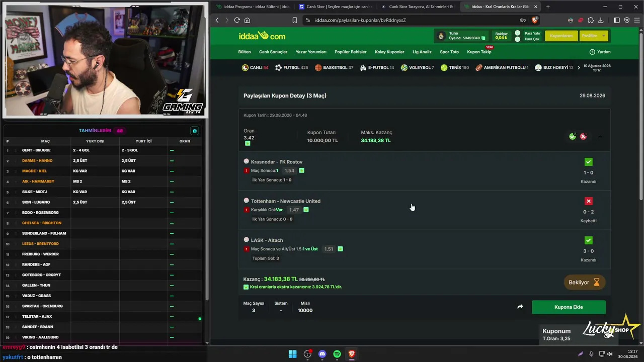The image size is (644, 362).
Task: Switch to the Canlı Skor Tarayıcısı tab
Action: (417, 7)
